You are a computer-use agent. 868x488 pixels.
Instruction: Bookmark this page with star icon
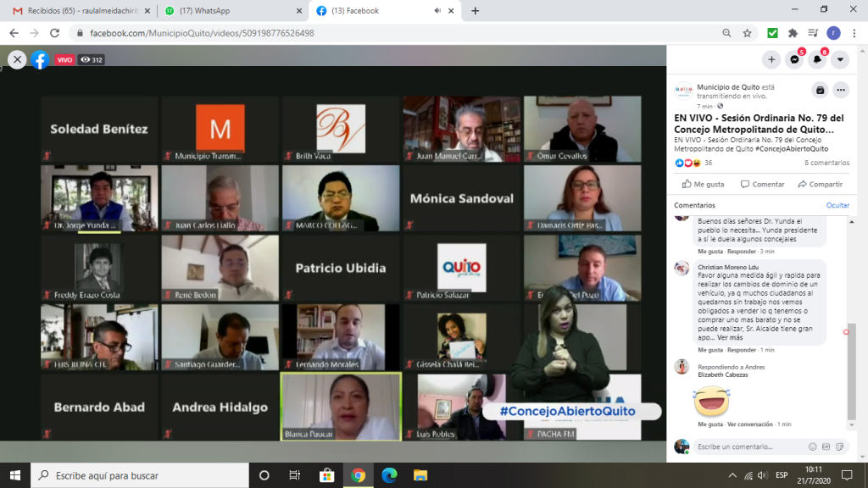[x=748, y=33]
